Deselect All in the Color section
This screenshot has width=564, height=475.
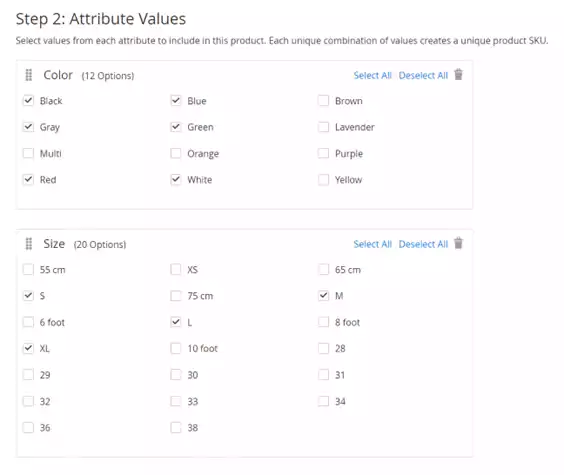pos(423,75)
